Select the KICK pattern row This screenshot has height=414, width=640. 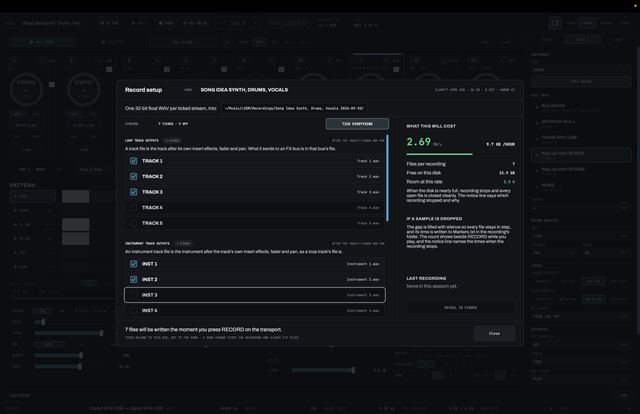pyautogui.click(x=32, y=196)
